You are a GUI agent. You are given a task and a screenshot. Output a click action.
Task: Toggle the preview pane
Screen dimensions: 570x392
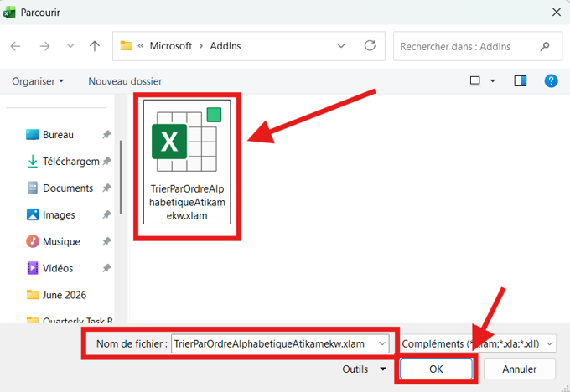pos(521,80)
